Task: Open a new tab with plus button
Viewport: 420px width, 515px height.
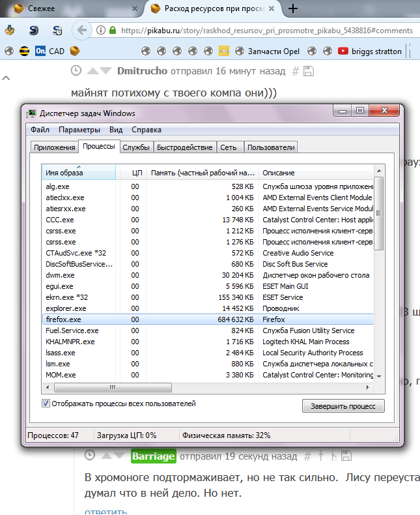Action: pyautogui.click(x=293, y=9)
